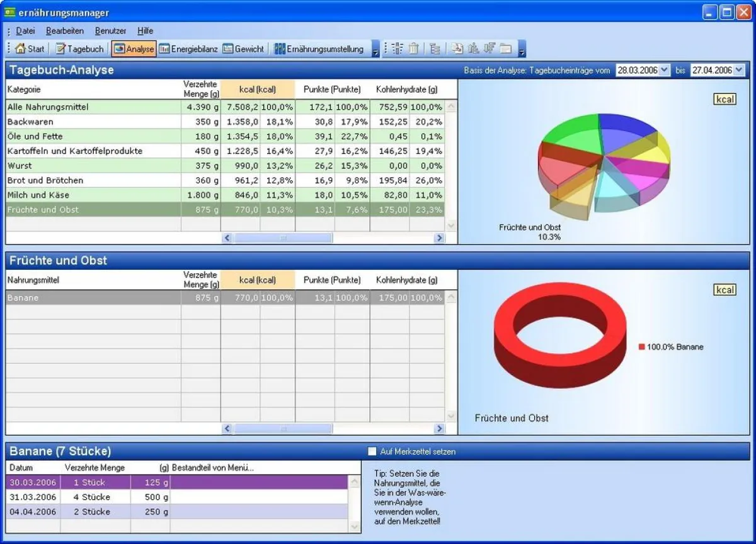Click the horizontal scrollbar thumb in Tagebuch-Analyse table

[283, 238]
